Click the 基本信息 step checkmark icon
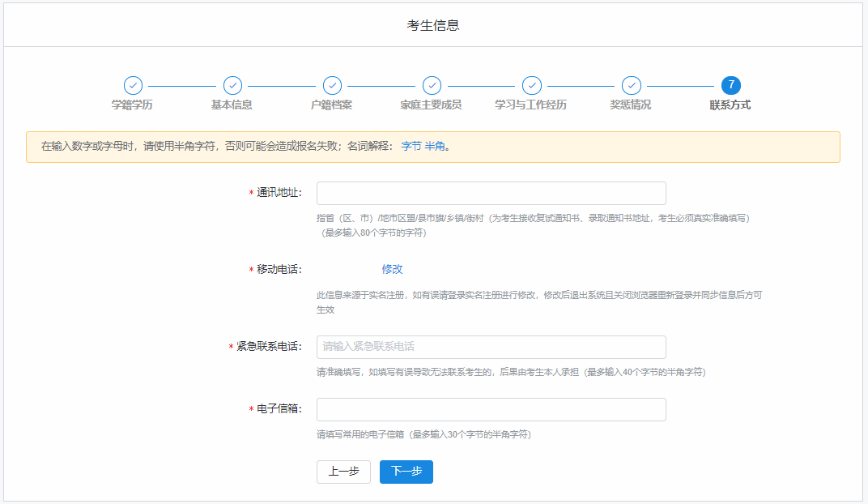 click(x=232, y=86)
